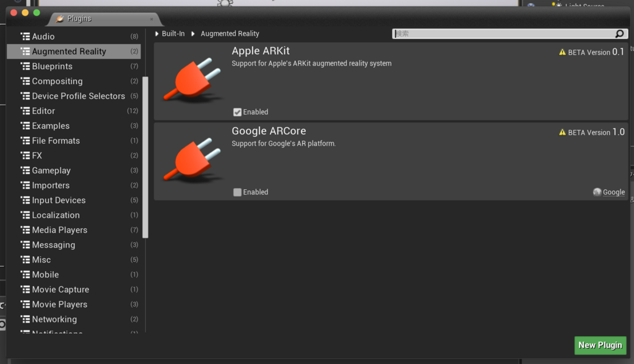Click the Apple ARKit plug icon
The width and height of the screenshot is (634, 364).
pyautogui.click(x=193, y=80)
